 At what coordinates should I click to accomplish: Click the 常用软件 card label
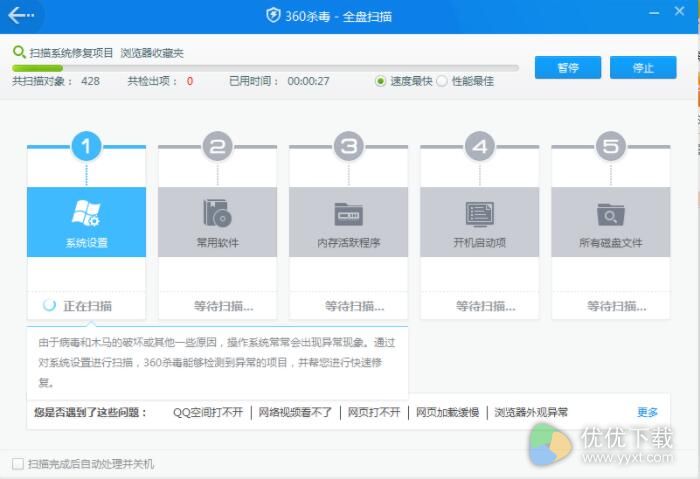coord(217,243)
